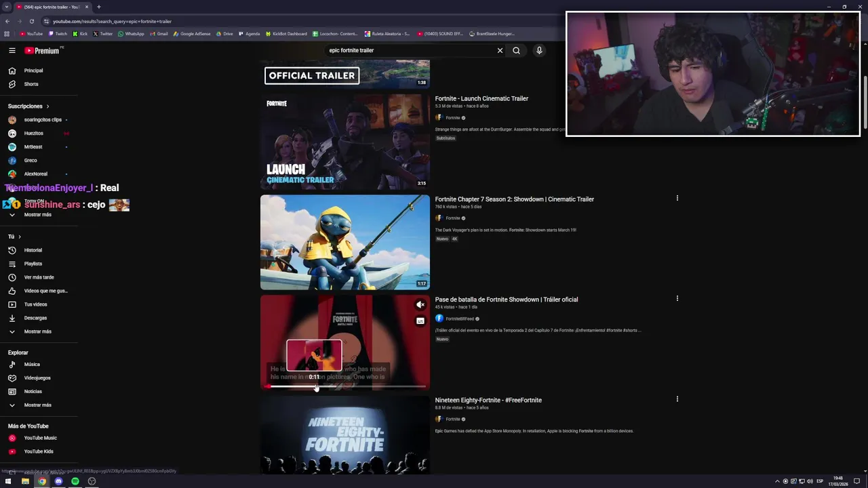Unmute the Pase de batalla video preview
This screenshot has width=868, height=488.
click(x=420, y=305)
